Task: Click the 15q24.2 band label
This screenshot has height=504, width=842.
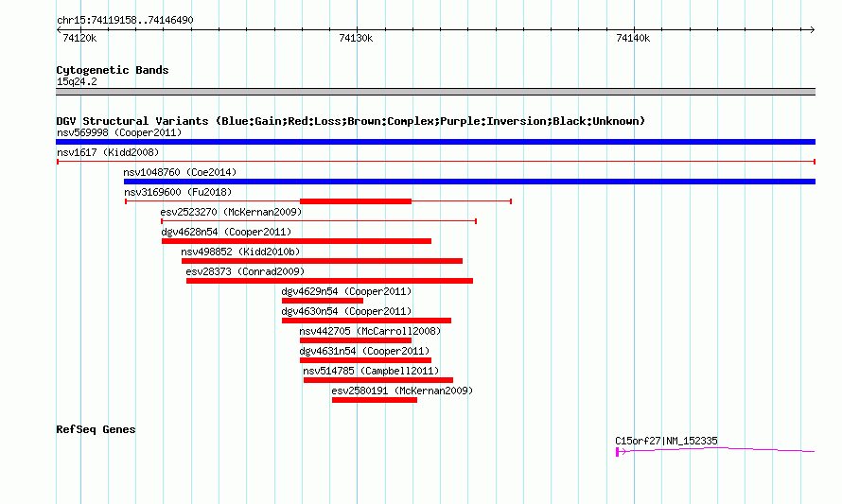Action: pyautogui.click(x=77, y=81)
